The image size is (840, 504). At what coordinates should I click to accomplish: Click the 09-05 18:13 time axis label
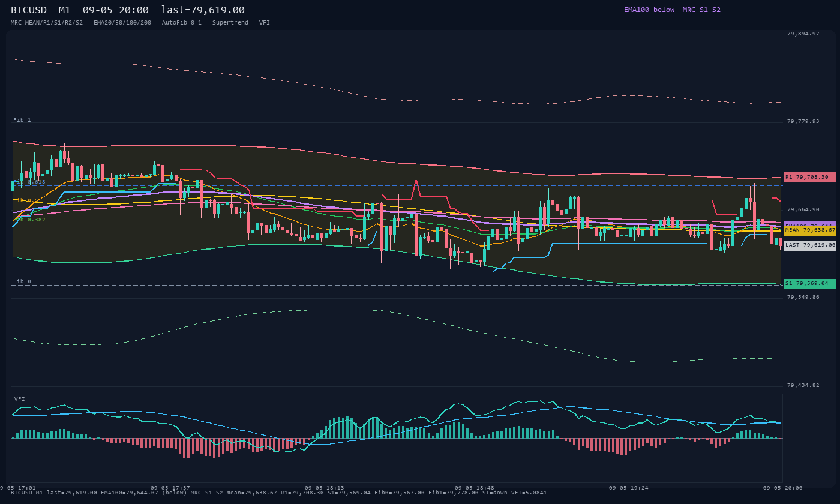(325, 488)
